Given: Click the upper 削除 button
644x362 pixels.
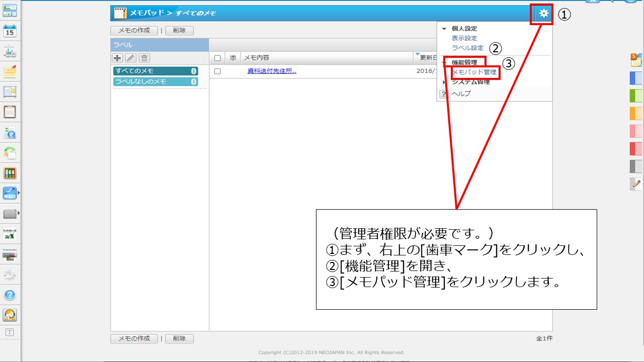Looking at the screenshot, I should (179, 30).
